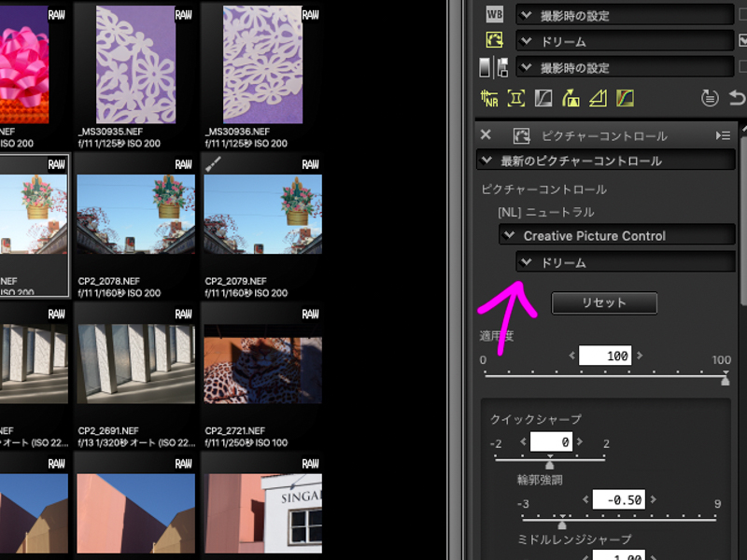Image resolution: width=747 pixels, height=560 pixels.
Task: Click the WB white balance icon
Action: pos(494,14)
